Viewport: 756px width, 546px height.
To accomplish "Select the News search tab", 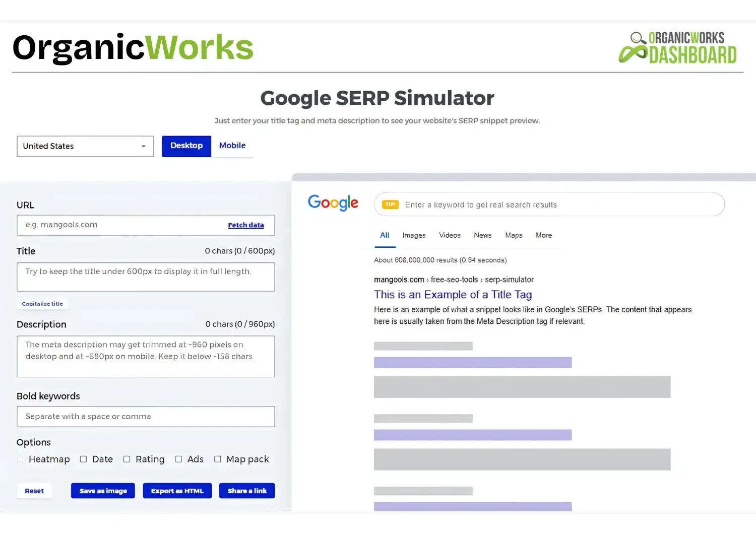I will click(482, 235).
